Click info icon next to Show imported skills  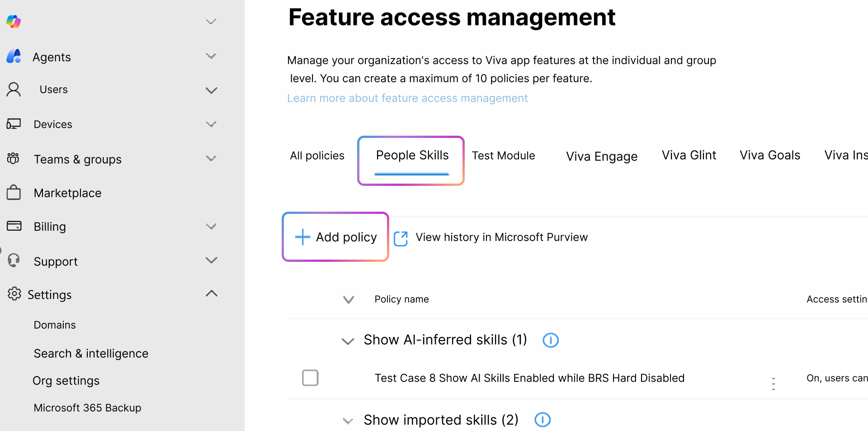pos(542,420)
